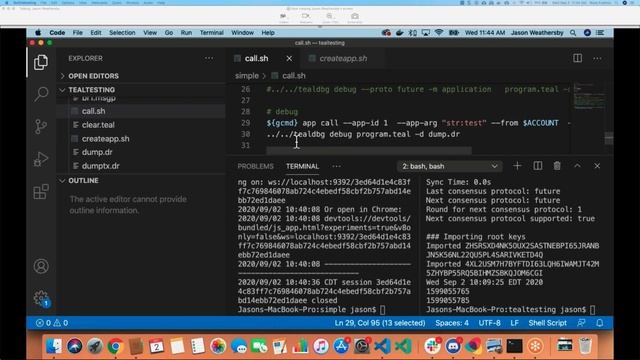Viewport: 640px width, 360px height.
Task: Change indentation via Spaces: 4
Action: [x=452, y=323]
